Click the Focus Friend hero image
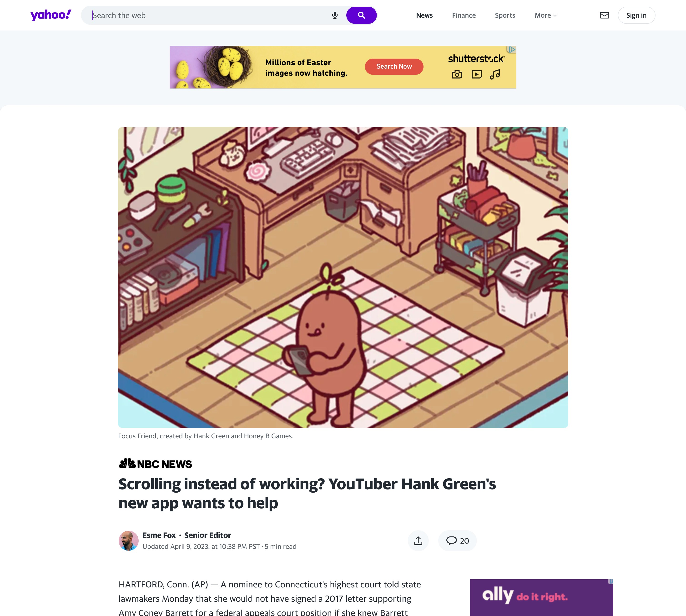The image size is (686, 616). point(343,277)
